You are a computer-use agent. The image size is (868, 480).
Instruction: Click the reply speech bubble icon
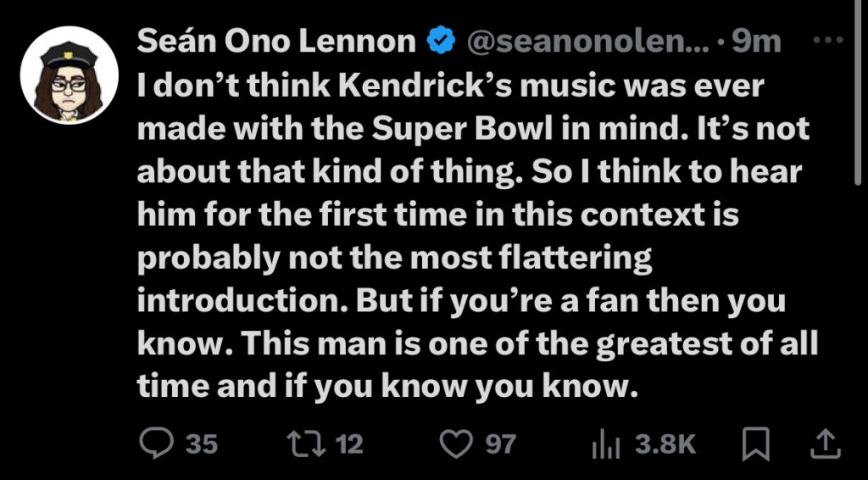coord(156,443)
